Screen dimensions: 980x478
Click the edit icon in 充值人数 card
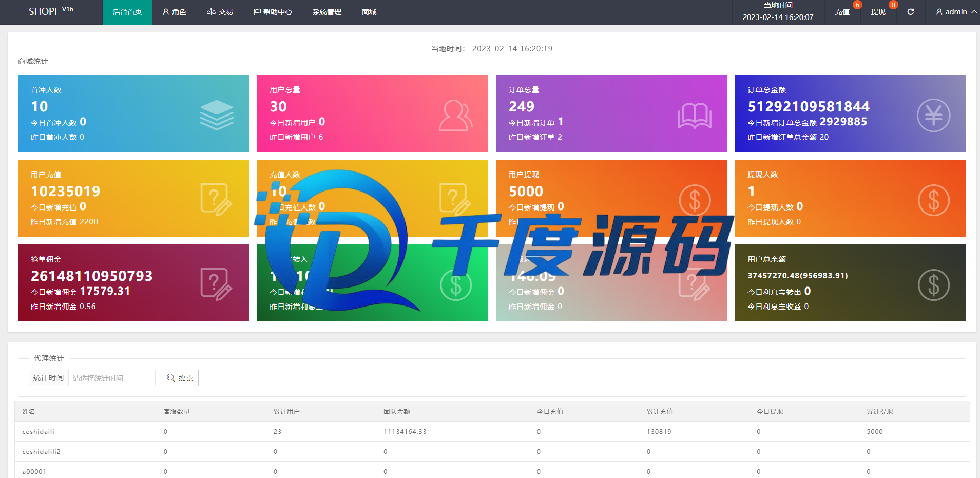[455, 200]
